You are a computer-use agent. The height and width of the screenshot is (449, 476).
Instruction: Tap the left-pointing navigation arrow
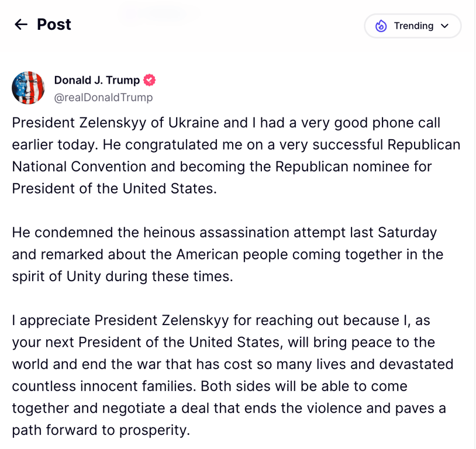click(20, 25)
